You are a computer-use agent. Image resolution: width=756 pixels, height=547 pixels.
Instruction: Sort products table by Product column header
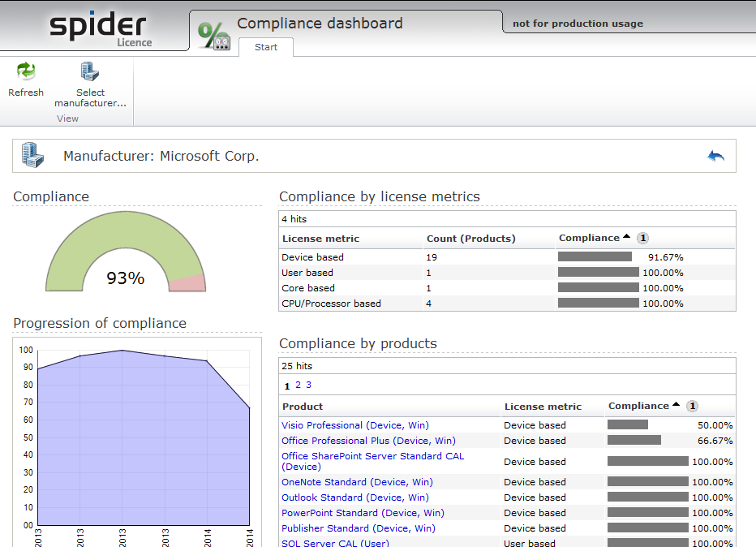pyautogui.click(x=303, y=407)
